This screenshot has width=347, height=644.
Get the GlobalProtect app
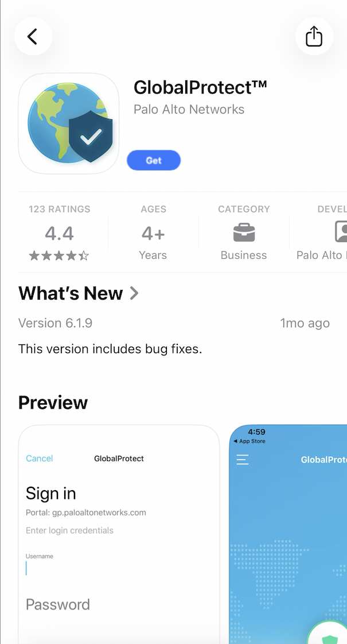154,160
